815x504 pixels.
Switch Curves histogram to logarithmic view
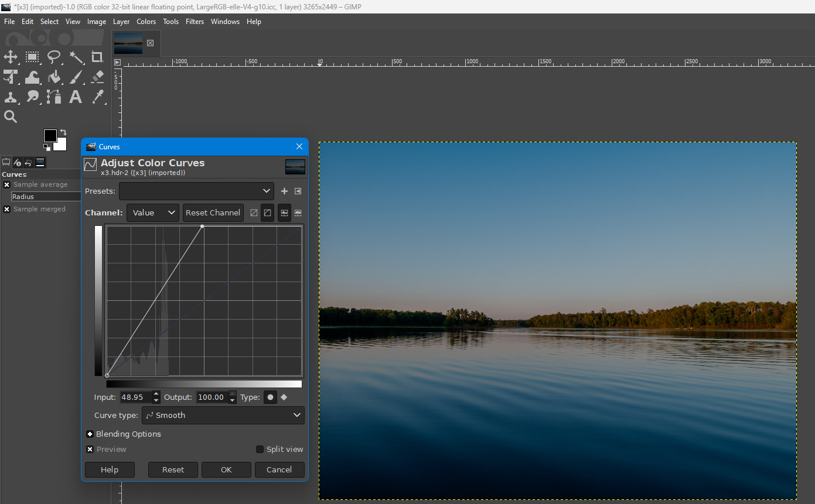tap(298, 212)
